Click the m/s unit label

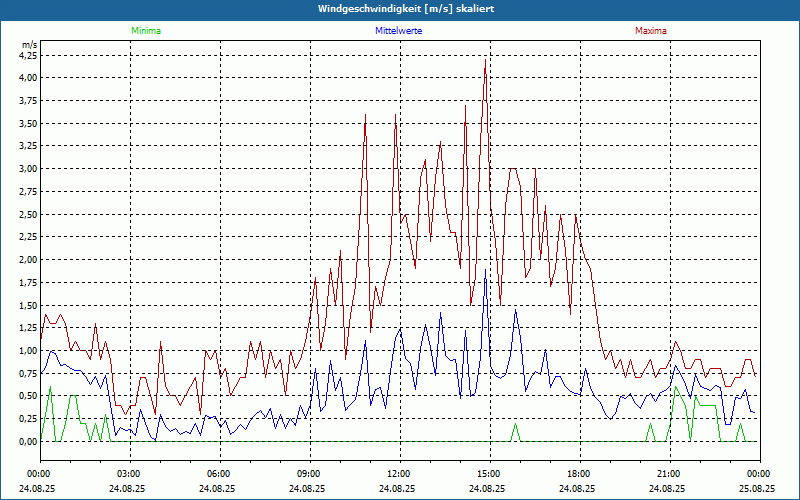(28, 45)
